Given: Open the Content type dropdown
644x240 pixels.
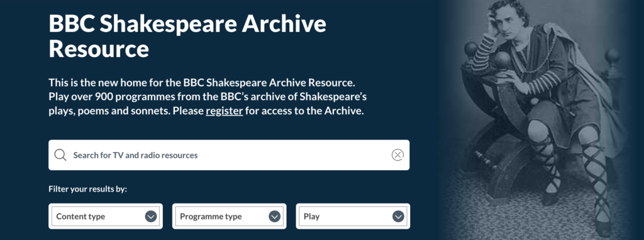Looking at the screenshot, I should click(x=106, y=216).
